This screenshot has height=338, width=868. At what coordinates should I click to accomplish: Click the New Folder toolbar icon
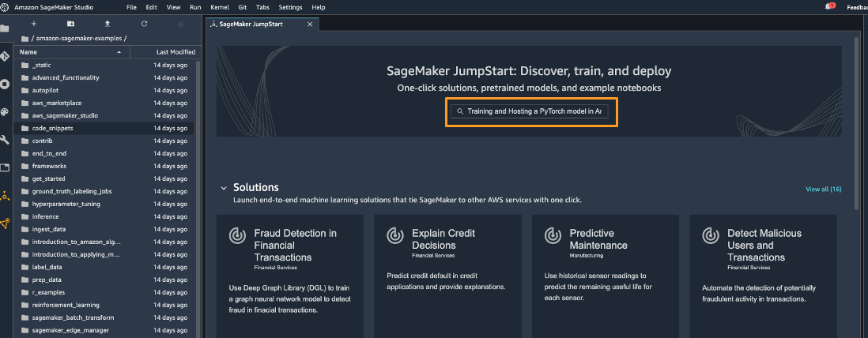point(70,24)
